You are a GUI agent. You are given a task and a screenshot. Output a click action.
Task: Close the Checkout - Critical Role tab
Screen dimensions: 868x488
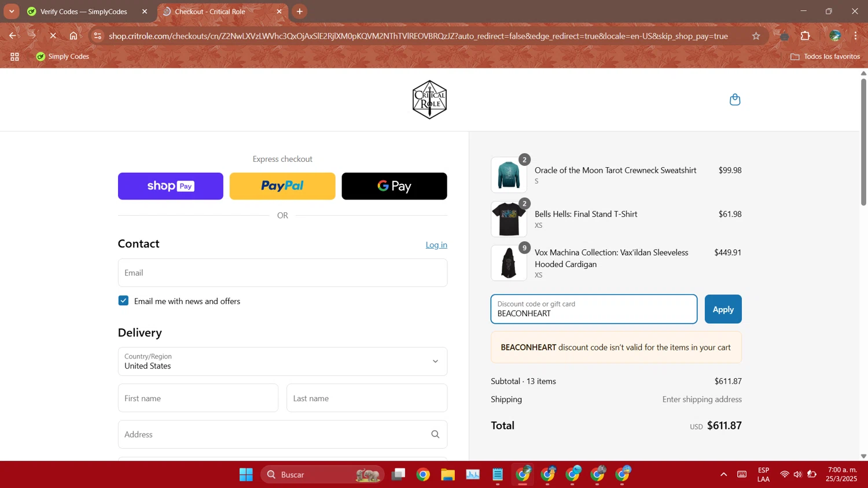tap(279, 12)
